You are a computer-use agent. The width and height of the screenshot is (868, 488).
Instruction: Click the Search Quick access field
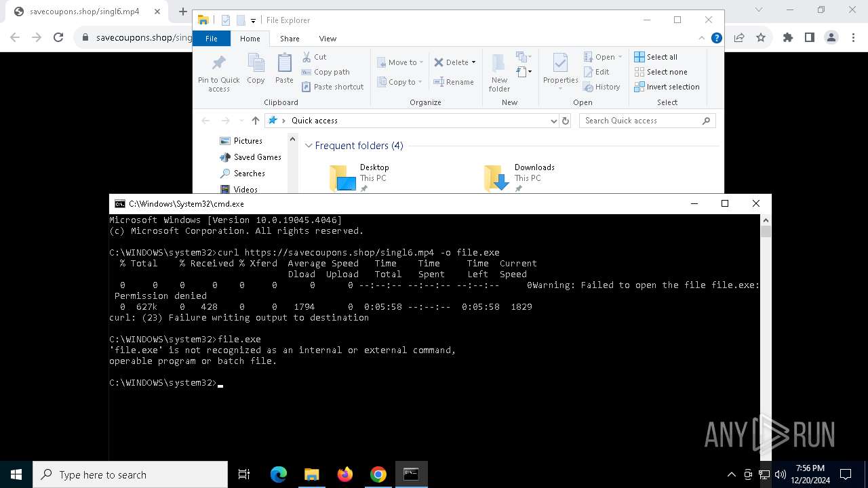click(648, 121)
